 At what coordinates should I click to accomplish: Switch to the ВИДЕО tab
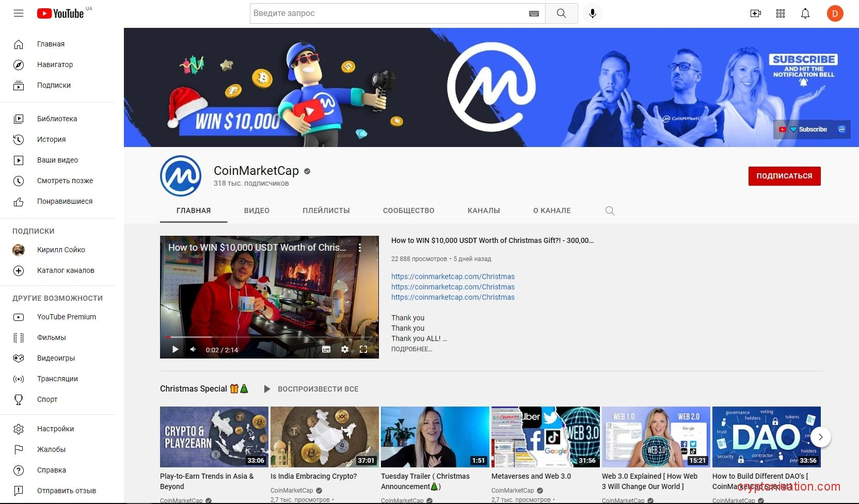[257, 210]
